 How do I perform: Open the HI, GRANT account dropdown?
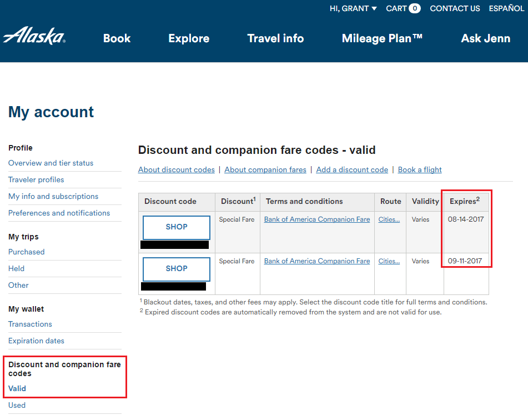click(353, 8)
